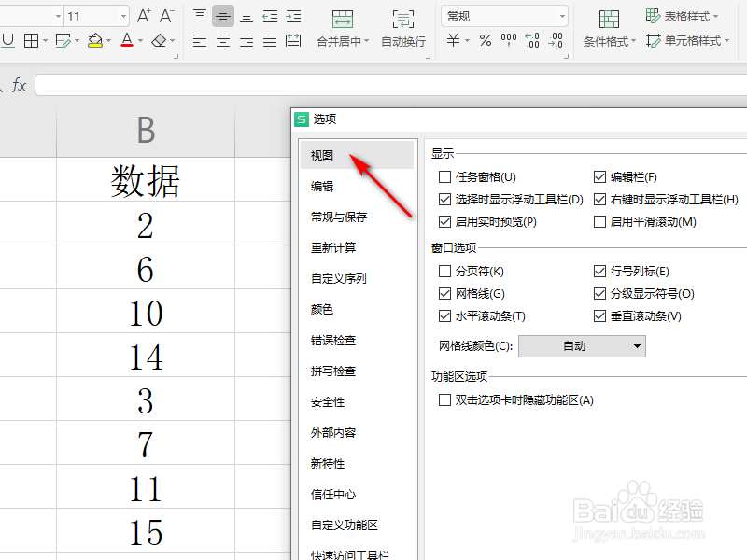The width and height of the screenshot is (747, 560).
Task: Uncheck the 网格线 gridlines checkbox
Action: (x=446, y=292)
